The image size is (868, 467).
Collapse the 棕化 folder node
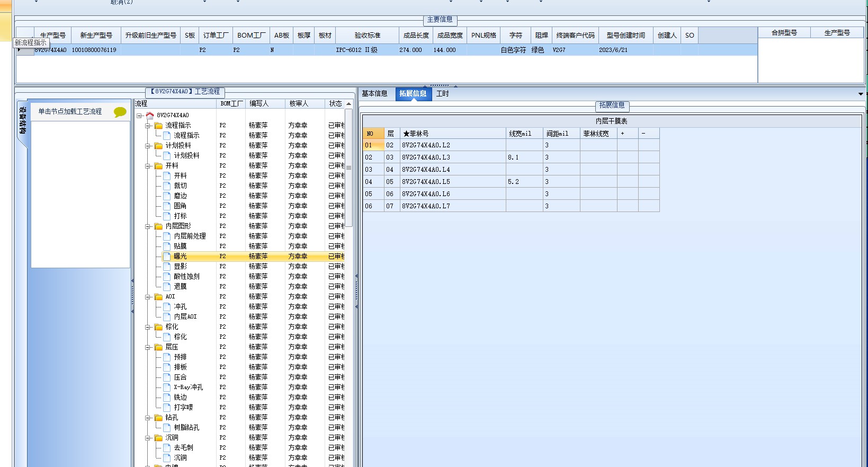coord(148,327)
